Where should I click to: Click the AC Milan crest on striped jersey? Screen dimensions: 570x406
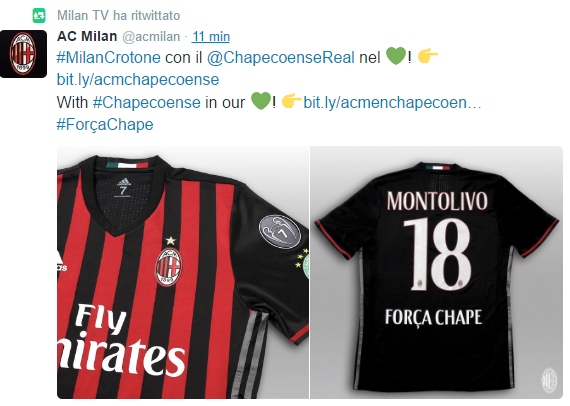point(169,267)
